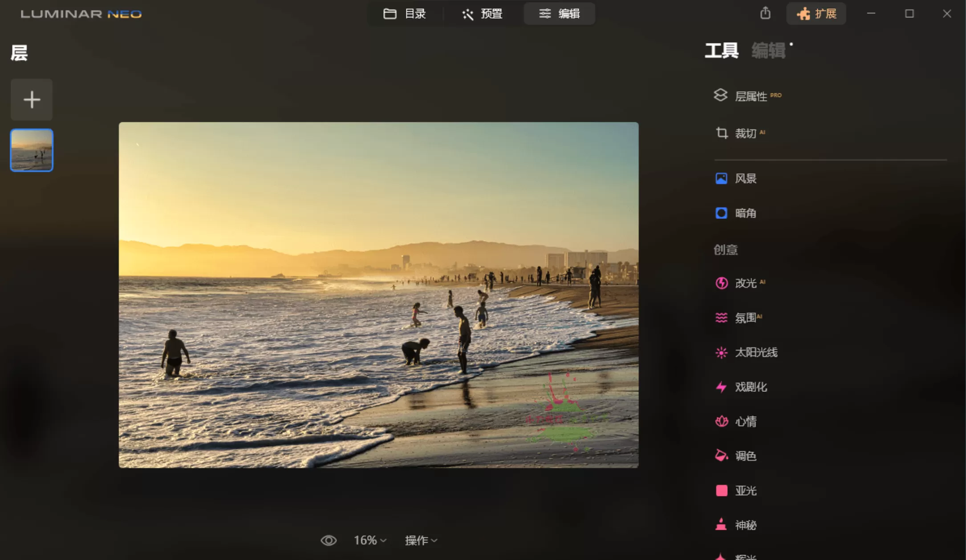Open the Actions (操作) dropdown menu

(x=421, y=540)
